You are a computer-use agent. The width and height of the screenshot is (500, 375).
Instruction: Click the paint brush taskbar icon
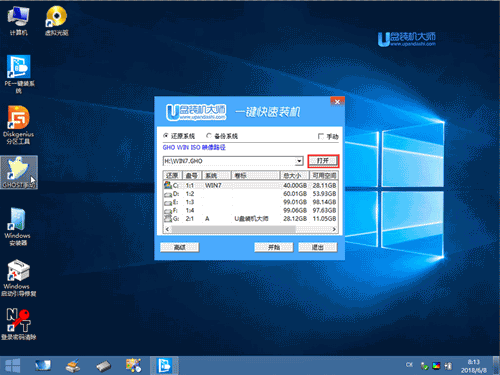[73, 365]
